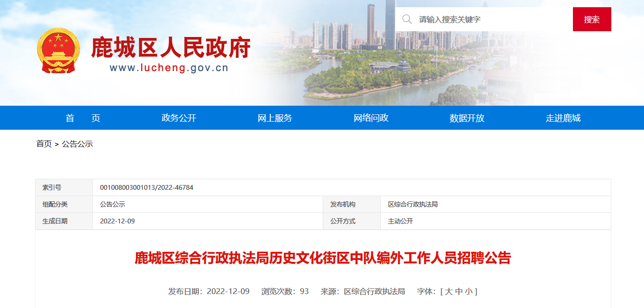Click the magnifying glass search icon

[x=407, y=19]
